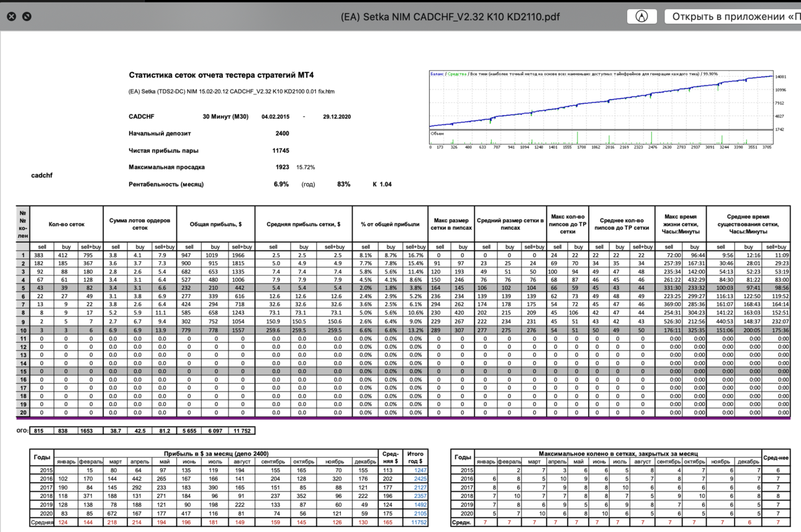Click the "Сред-нее" column header in the right table

[776, 458]
